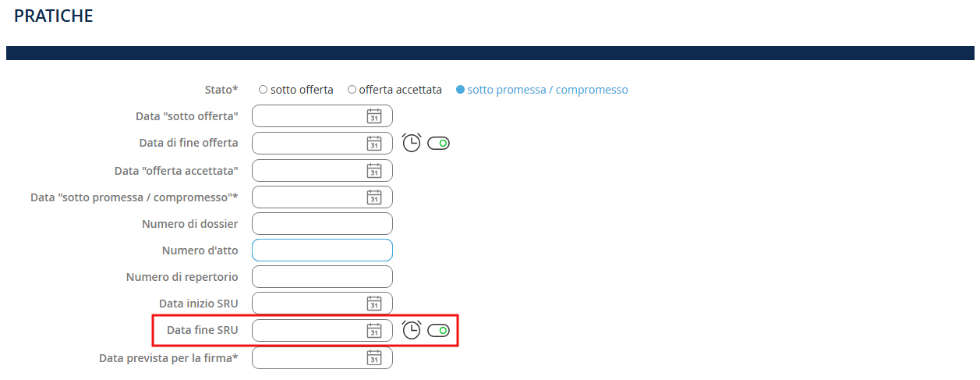Click the Numero di repertorio input
The image size is (980, 380).
[x=322, y=277]
